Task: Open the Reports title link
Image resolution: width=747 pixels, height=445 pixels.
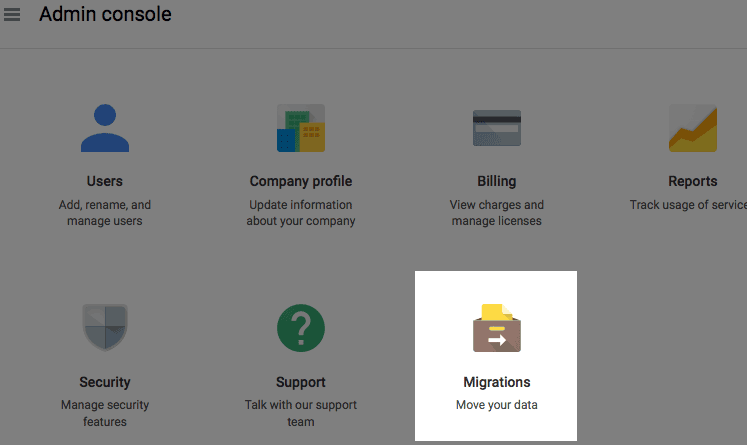Action: pos(693,182)
